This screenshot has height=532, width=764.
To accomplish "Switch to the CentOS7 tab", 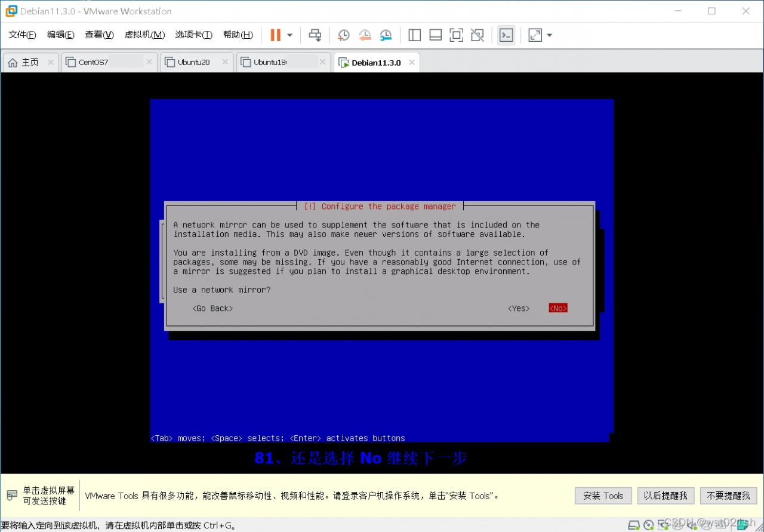I will 110,62.
